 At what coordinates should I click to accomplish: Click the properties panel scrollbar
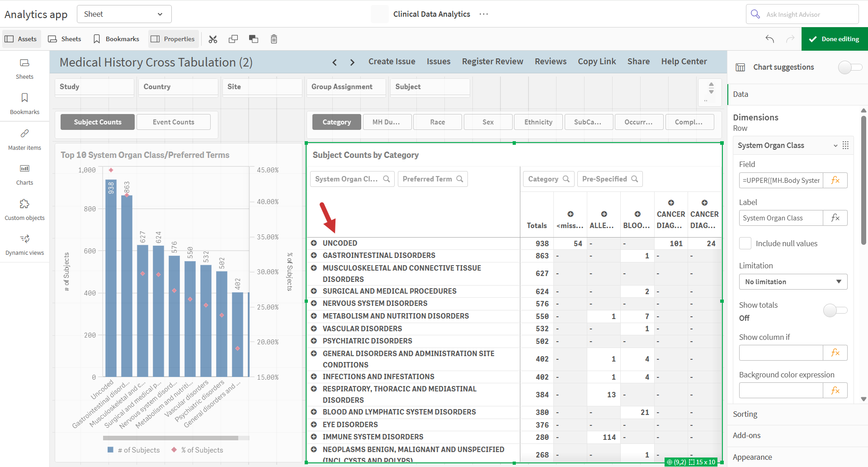[x=863, y=181]
